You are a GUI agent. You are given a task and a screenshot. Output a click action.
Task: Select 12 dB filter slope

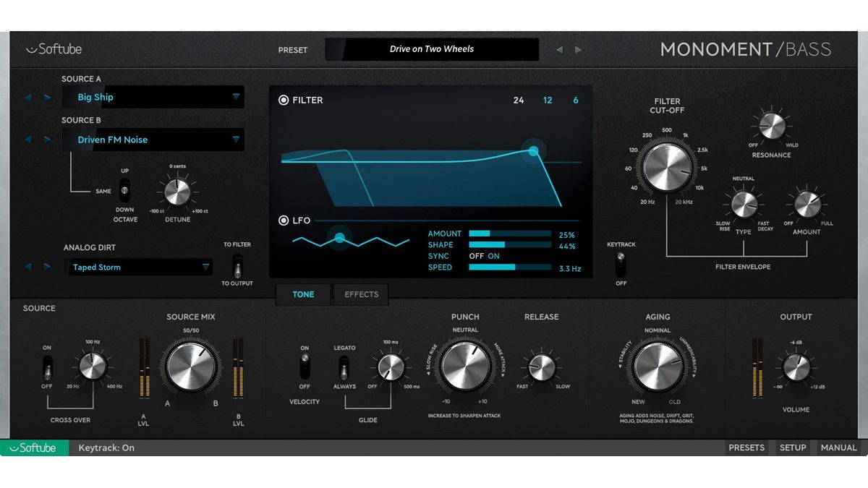548,100
